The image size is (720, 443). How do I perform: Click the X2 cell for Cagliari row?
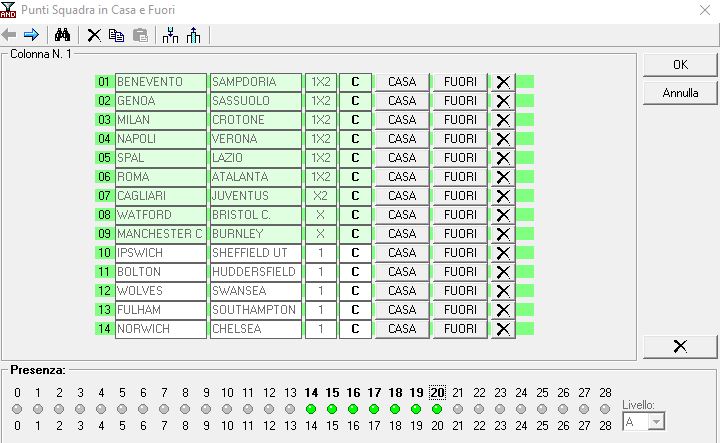321,196
